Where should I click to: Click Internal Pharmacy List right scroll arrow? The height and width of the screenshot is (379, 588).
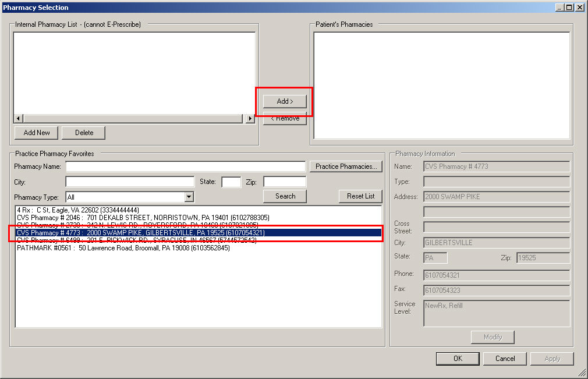[250, 118]
